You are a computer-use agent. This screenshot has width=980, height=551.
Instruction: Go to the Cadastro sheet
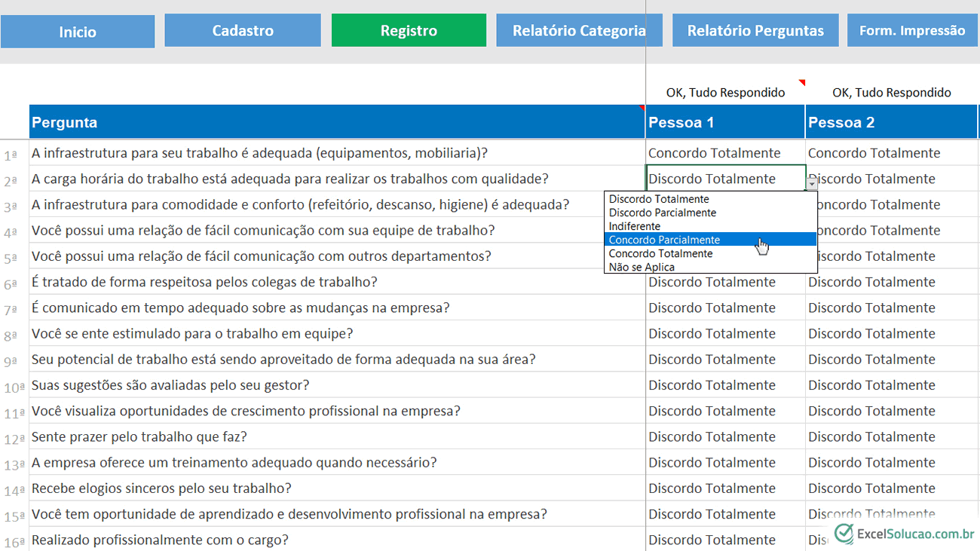243,31
